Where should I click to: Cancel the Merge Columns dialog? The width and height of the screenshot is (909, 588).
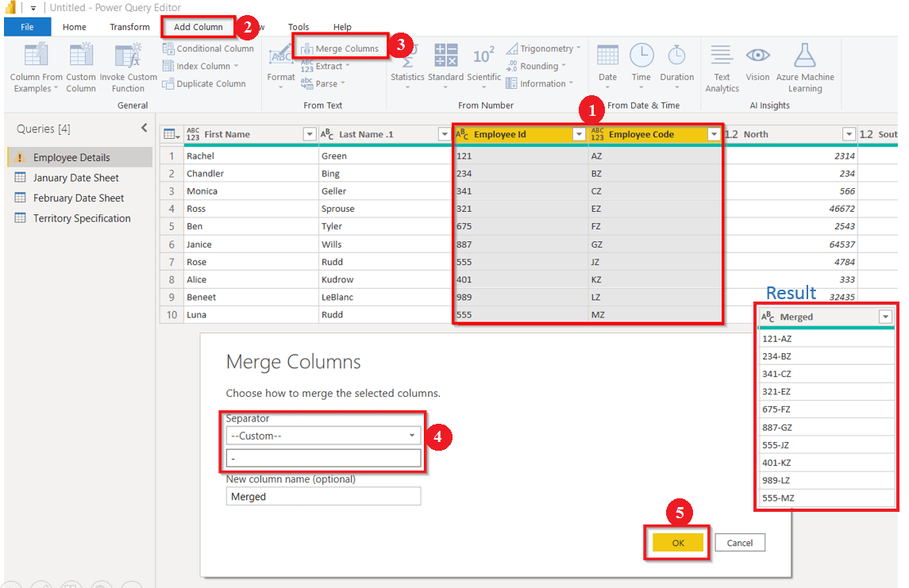coord(739,542)
